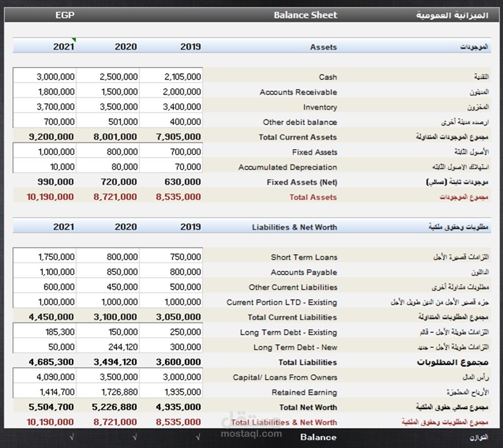Select the Cash 2021 cell showing 3,000,000
The image size is (503, 448).
[44, 76]
